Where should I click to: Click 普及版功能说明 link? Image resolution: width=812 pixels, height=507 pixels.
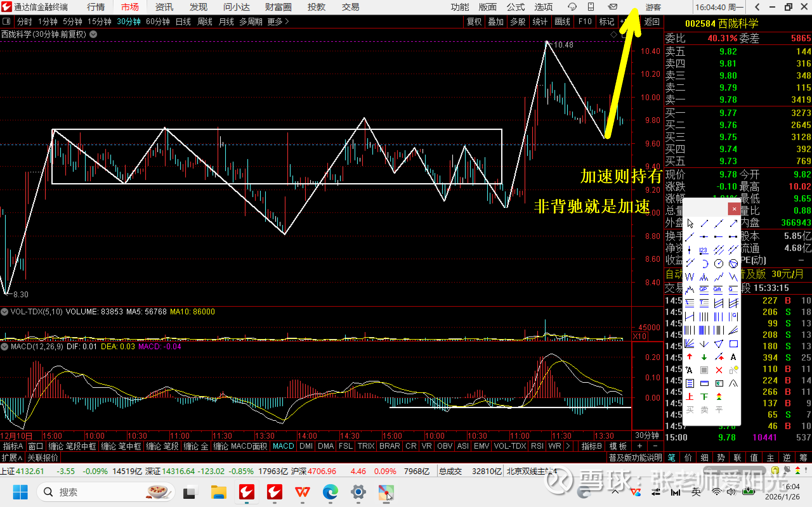pos(635,457)
